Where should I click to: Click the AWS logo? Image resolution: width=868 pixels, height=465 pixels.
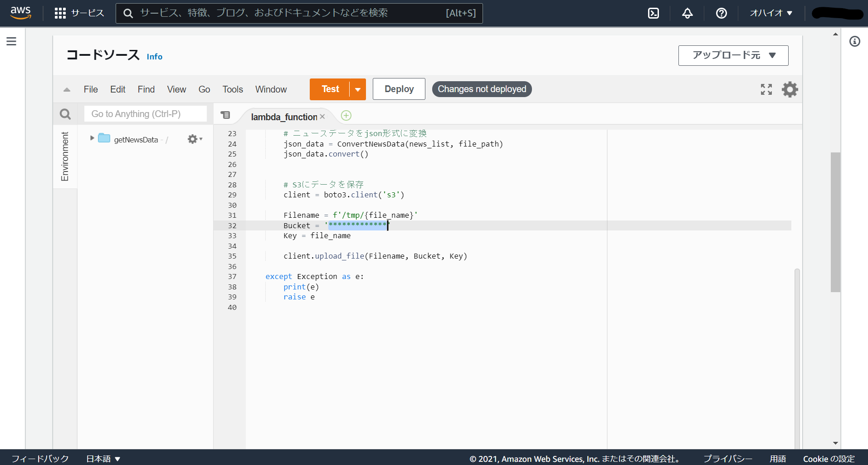[x=20, y=13]
